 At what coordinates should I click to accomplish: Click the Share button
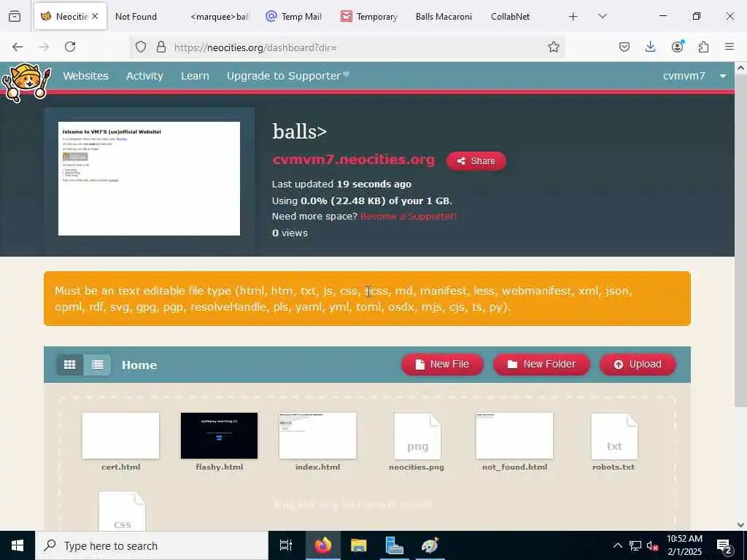[x=476, y=161]
